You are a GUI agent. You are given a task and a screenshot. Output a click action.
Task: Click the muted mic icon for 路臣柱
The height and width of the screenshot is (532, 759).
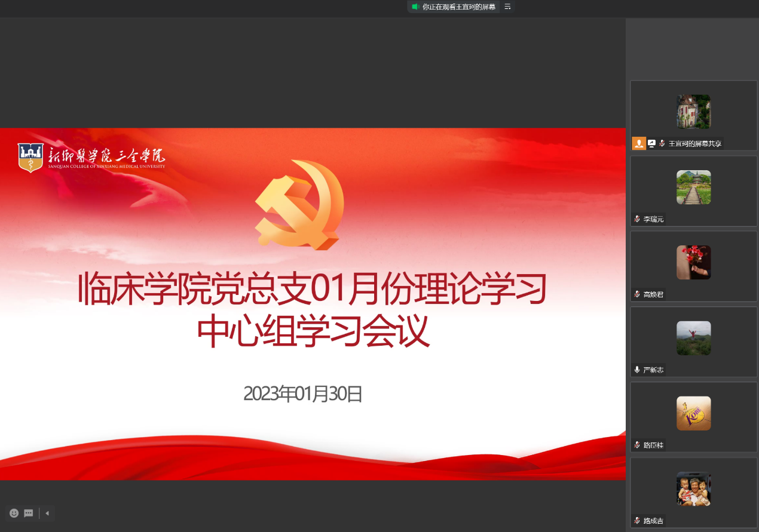637,445
